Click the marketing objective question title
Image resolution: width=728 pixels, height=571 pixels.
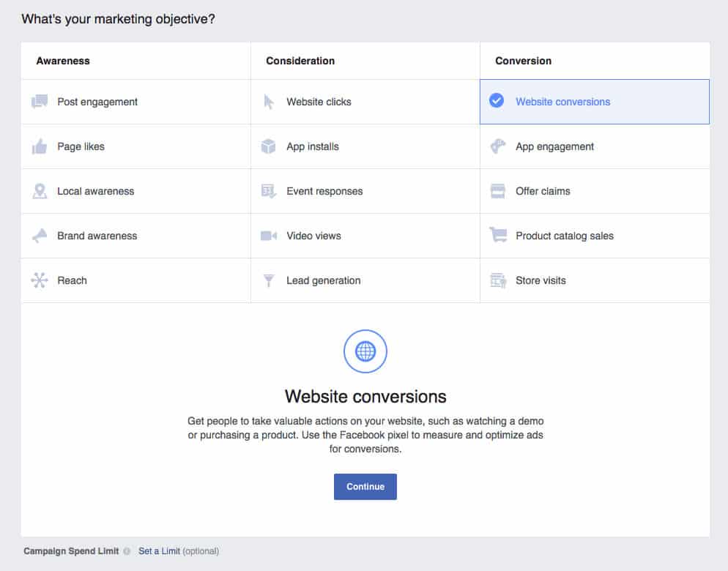coord(118,19)
